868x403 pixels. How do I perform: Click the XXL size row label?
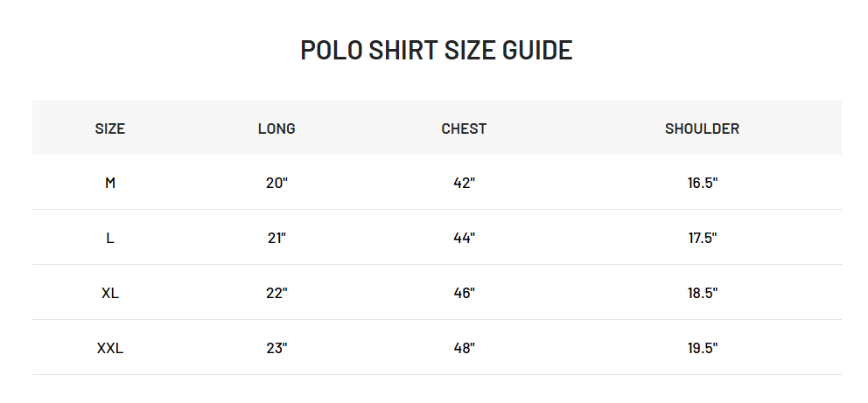pyautogui.click(x=110, y=348)
